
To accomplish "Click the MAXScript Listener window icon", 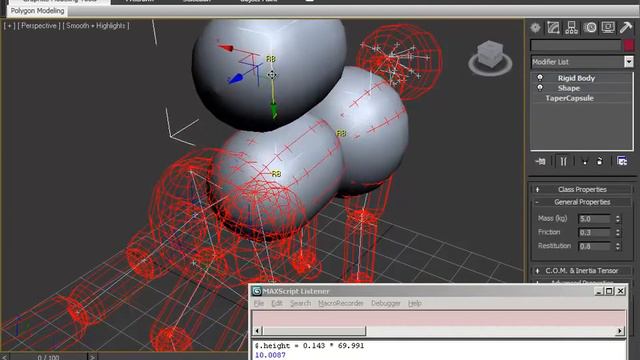I will coord(257,291).
